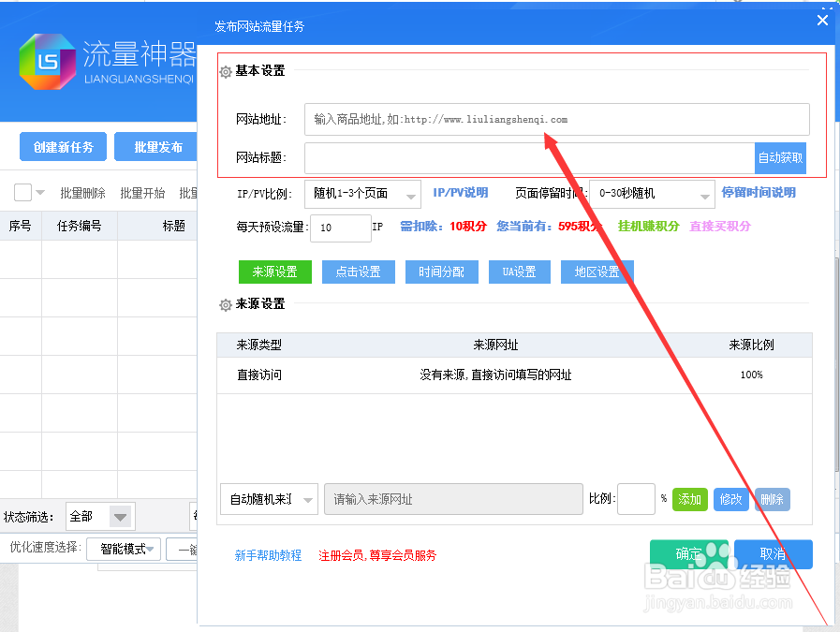
Task: Click the 网站地址 input field
Action: point(556,119)
